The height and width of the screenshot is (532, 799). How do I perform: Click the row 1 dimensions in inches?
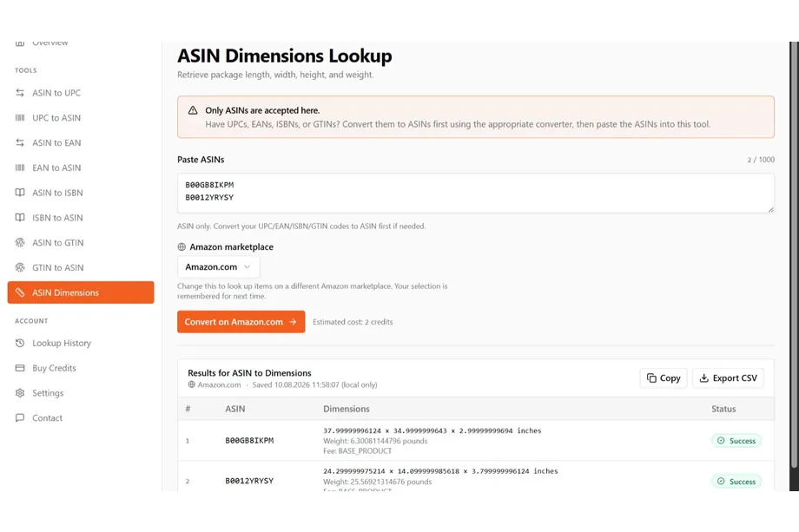coord(433,430)
